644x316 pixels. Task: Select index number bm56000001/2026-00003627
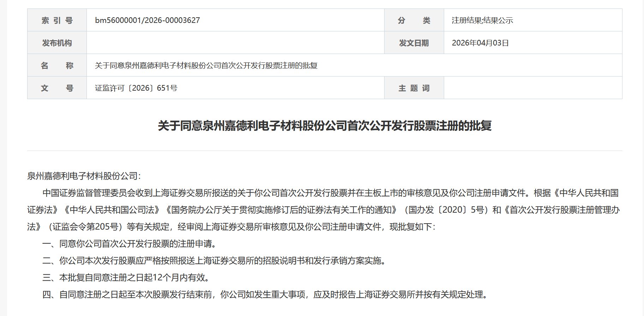tap(147, 20)
